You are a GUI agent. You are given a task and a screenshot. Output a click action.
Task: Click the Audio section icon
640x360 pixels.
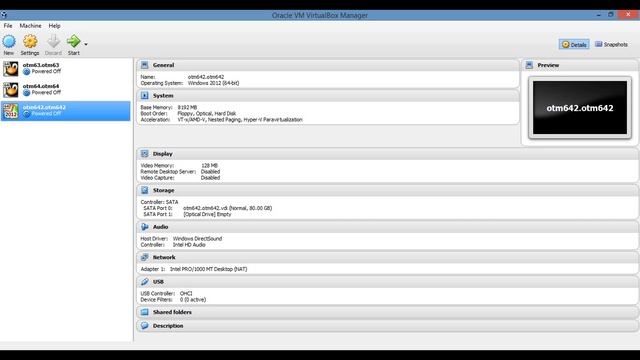[144, 227]
